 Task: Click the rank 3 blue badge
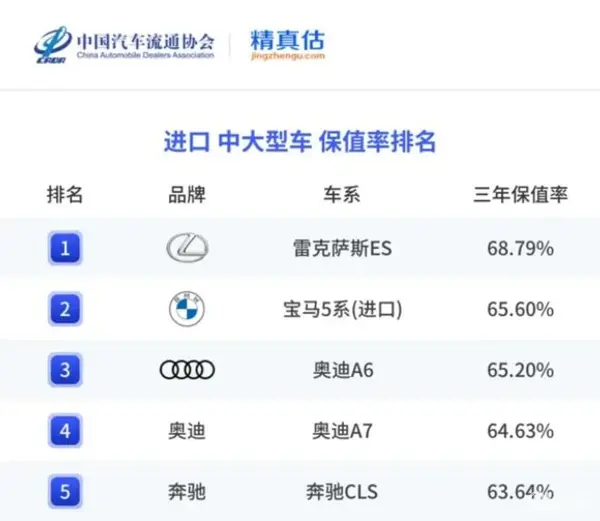coord(65,370)
